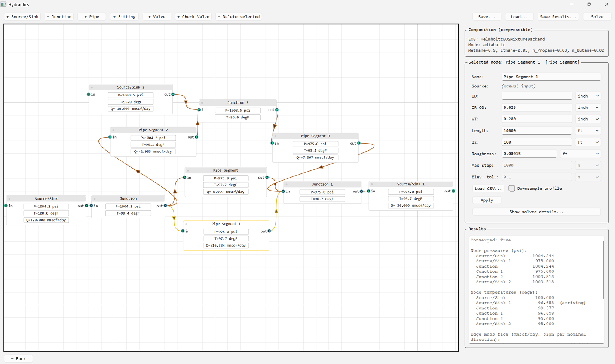615x364 pixels.
Task: Select the Pipe Segment 3 node header
Action: coord(315,136)
